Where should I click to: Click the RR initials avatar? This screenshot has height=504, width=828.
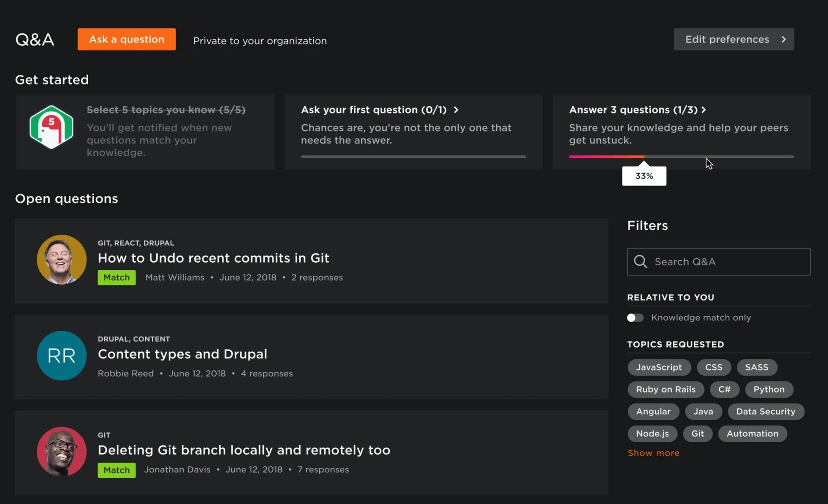(61, 356)
